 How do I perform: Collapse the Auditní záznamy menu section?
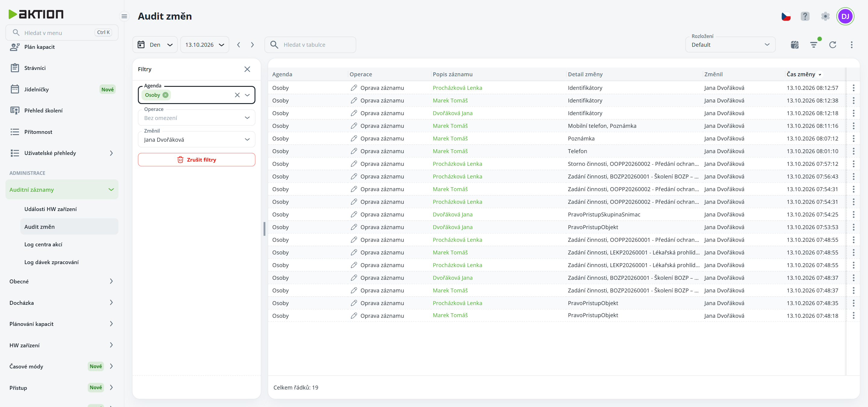point(62,190)
